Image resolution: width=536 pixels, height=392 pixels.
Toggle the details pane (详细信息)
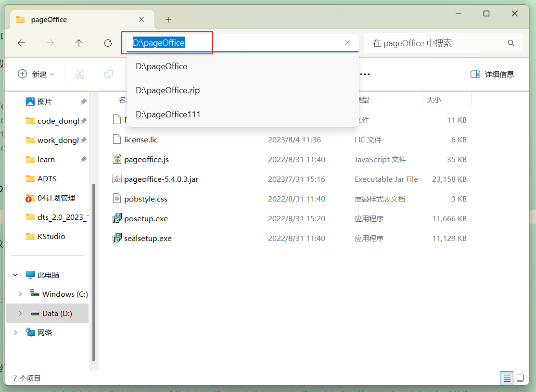click(x=492, y=74)
